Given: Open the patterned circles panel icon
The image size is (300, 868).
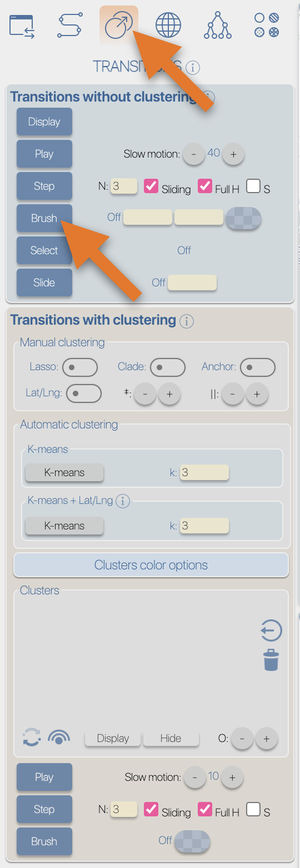Looking at the screenshot, I should click(267, 26).
